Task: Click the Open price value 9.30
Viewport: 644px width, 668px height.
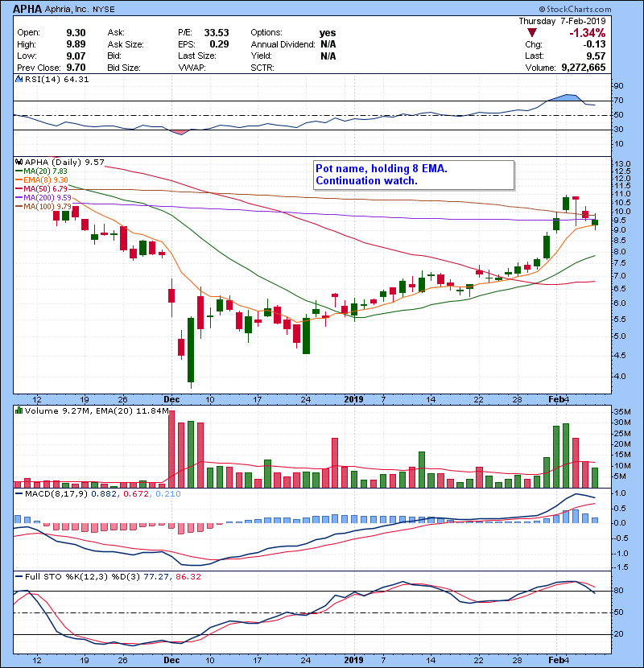Action: point(76,33)
